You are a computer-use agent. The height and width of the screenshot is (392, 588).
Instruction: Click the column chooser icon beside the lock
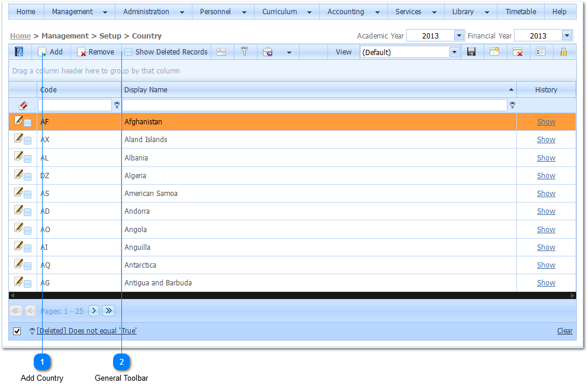(x=540, y=52)
